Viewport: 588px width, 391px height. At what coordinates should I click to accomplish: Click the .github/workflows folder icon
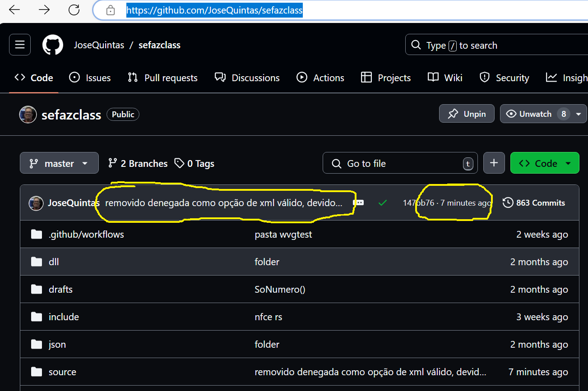(37, 235)
